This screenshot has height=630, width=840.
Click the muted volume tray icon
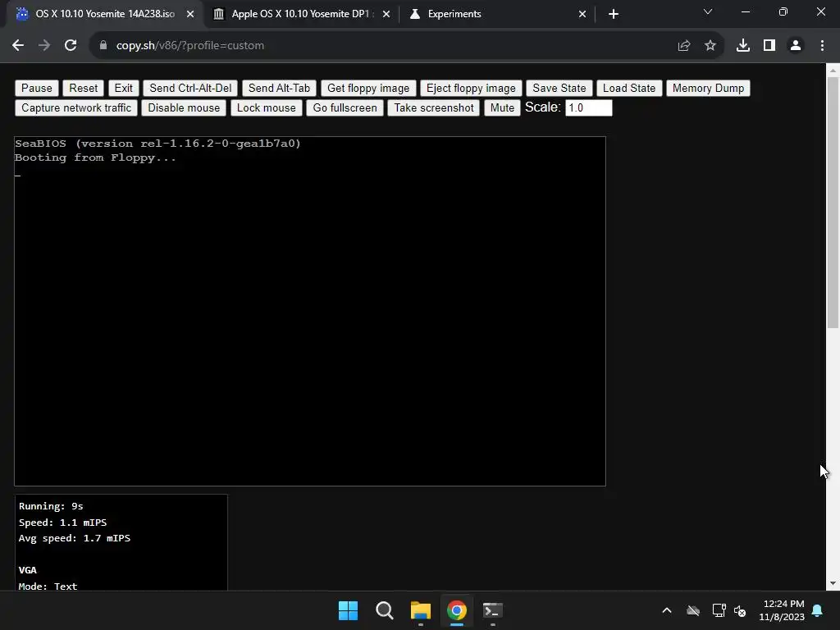point(741,610)
